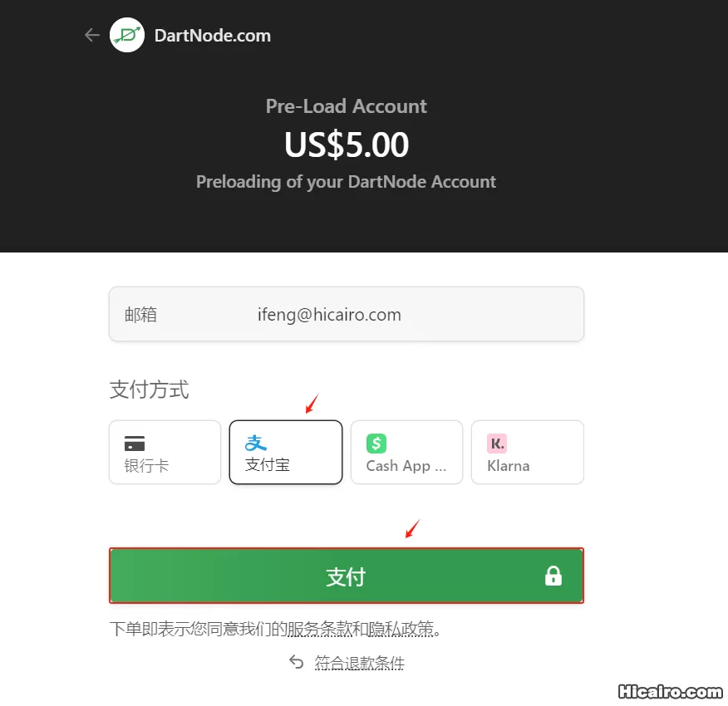Select Cash App payment option
The image size is (728, 706).
[x=406, y=452]
